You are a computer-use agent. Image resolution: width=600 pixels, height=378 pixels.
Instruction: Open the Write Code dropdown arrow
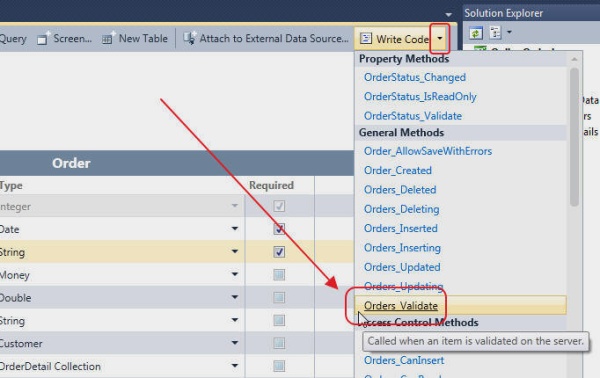[x=440, y=39]
